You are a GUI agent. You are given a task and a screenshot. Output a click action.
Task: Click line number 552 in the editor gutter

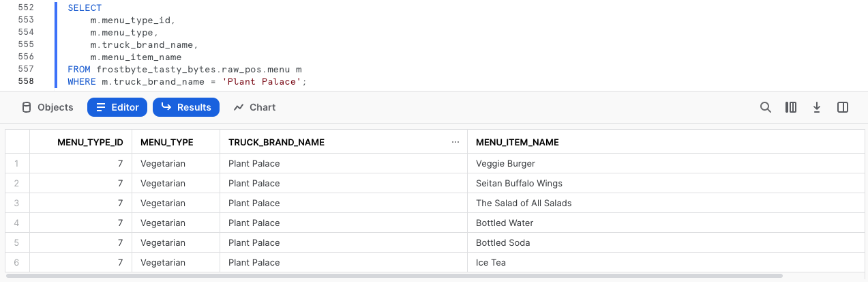tap(26, 8)
